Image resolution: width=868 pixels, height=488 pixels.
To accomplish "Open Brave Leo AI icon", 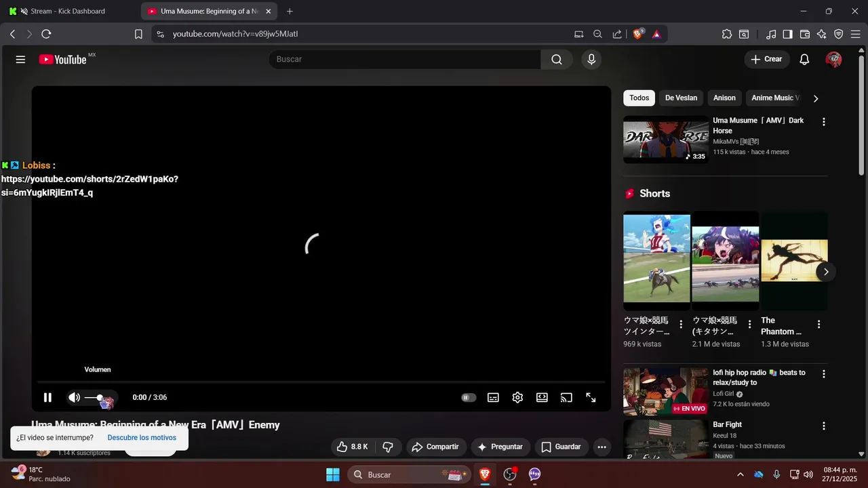I will pyautogui.click(x=822, y=34).
